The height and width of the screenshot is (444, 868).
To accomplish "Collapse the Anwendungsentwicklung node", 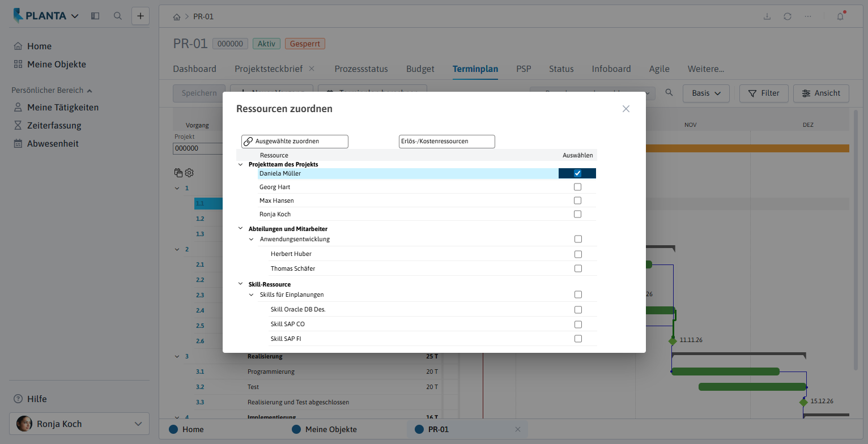I will click(x=252, y=239).
